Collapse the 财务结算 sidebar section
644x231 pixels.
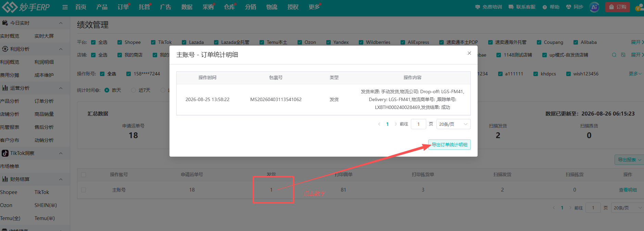pyautogui.click(x=61, y=179)
